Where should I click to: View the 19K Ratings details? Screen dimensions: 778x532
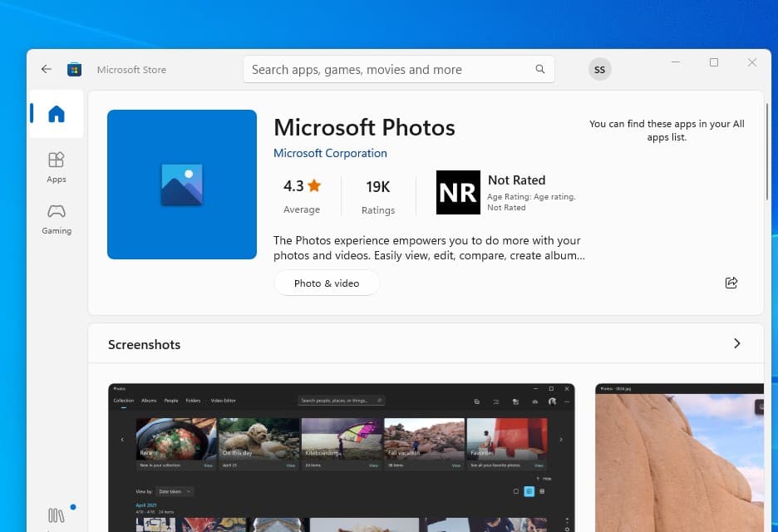coord(378,195)
